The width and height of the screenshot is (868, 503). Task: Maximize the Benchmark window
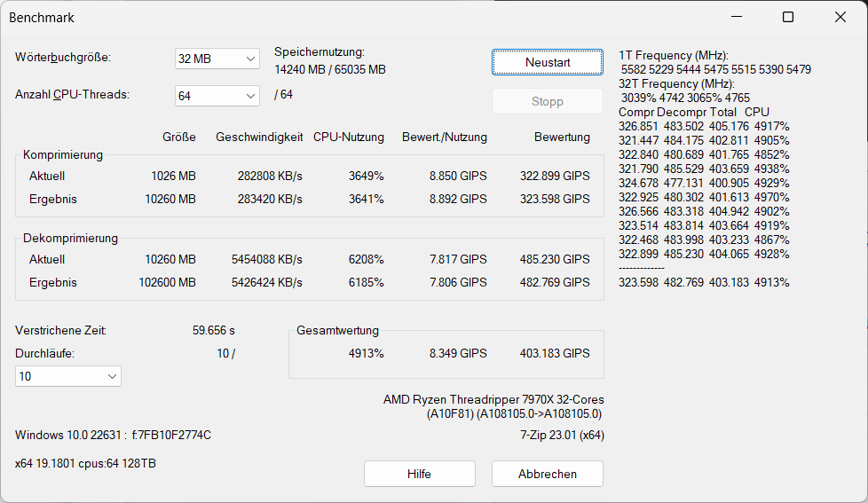(x=788, y=17)
